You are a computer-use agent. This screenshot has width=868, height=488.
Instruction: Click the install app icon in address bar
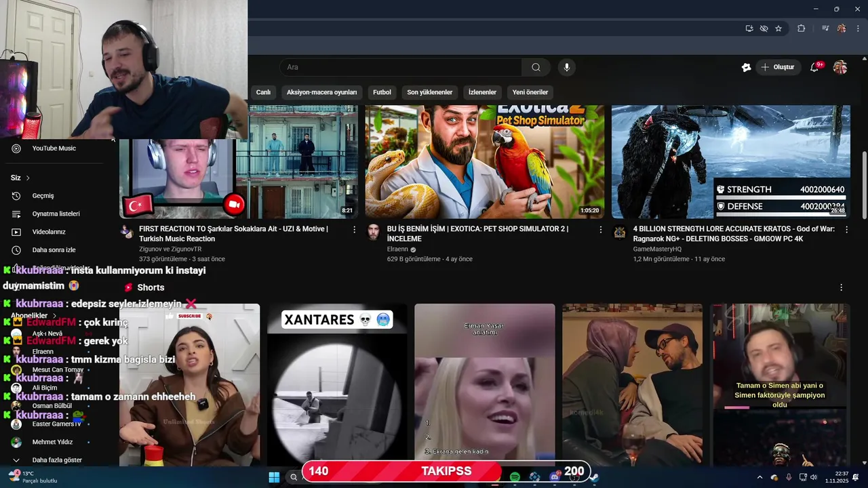749,28
